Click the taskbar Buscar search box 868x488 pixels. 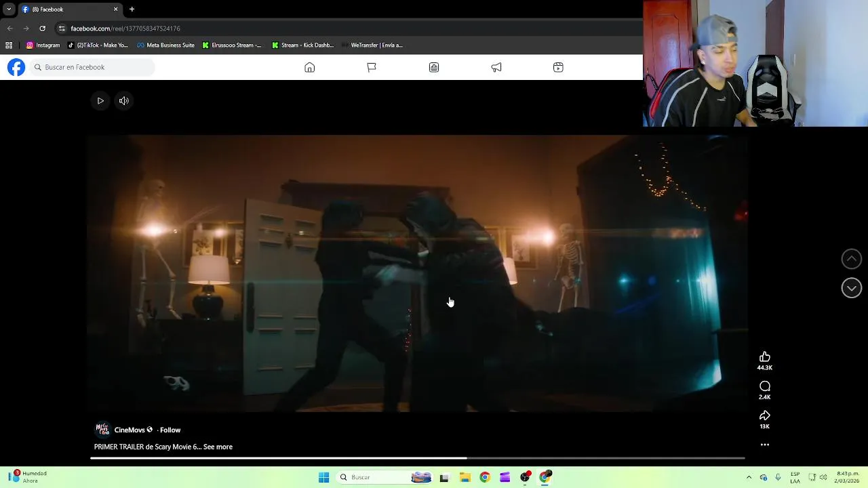pos(385,477)
